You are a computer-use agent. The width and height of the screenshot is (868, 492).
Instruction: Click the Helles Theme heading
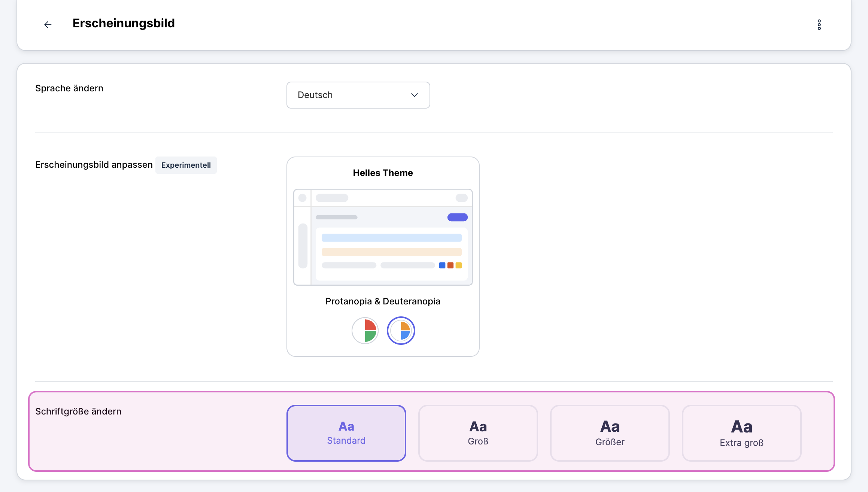click(x=383, y=173)
